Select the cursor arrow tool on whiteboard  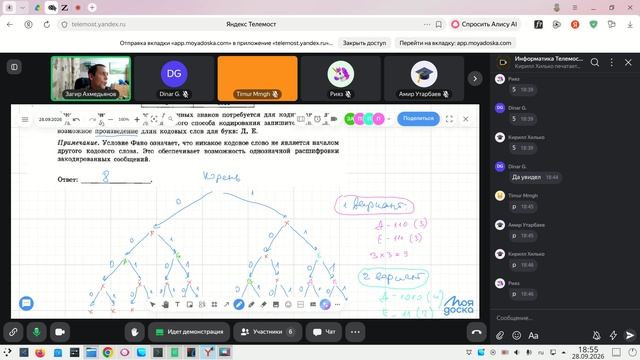click(153, 304)
